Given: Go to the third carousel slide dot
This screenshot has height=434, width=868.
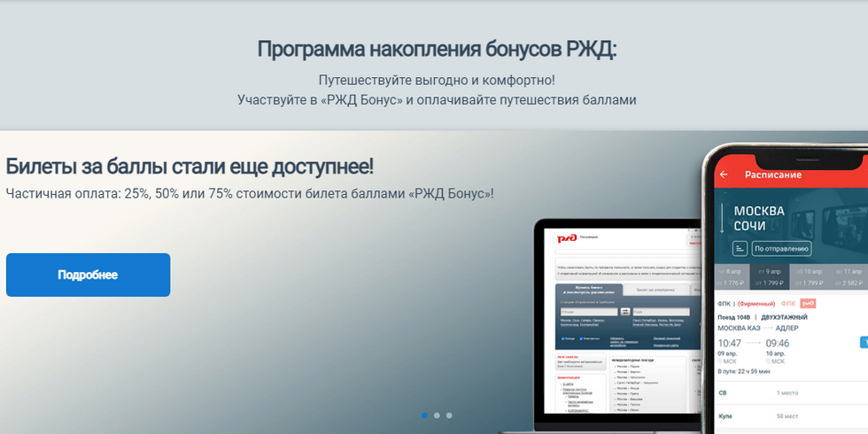Looking at the screenshot, I should coord(449,415).
